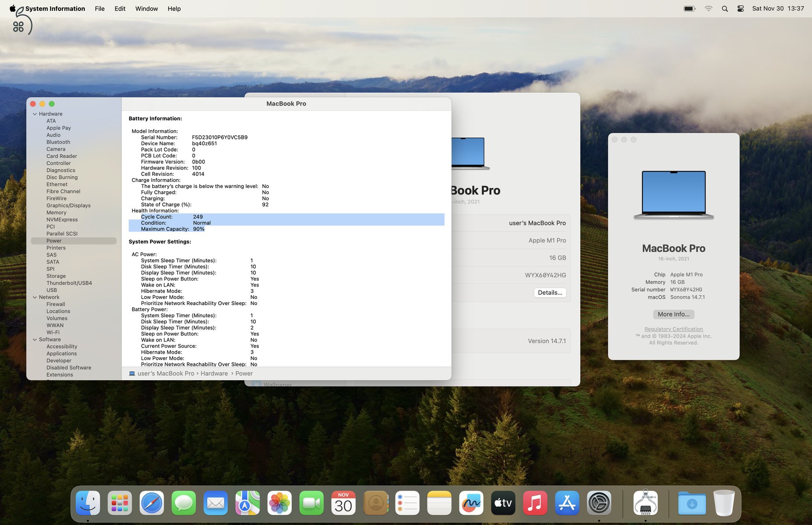Open the Edit menu
The height and width of the screenshot is (525, 812).
click(120, 9)
